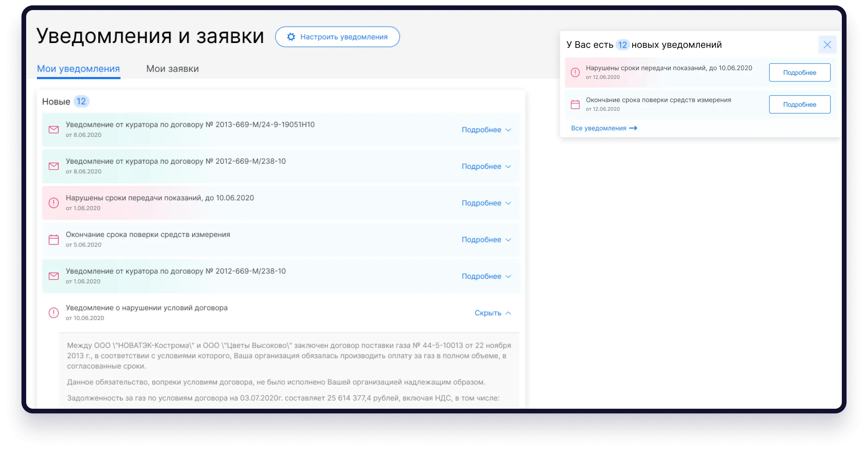This screenshot has height=451, width=868.
Task: Expand Подробнее for 2012-669-М/238-10 dated 8.06.2020
Action: pos(486,166)
